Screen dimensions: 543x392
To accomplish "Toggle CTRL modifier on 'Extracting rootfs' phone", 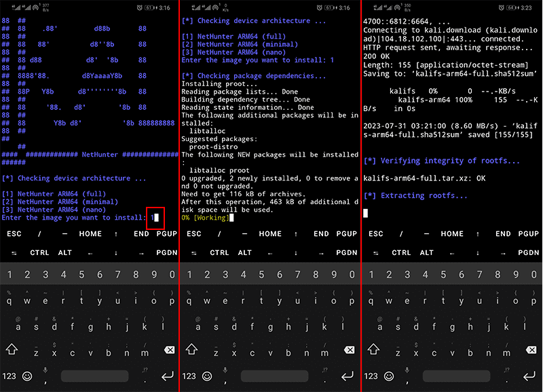I will tap(401, 252).
